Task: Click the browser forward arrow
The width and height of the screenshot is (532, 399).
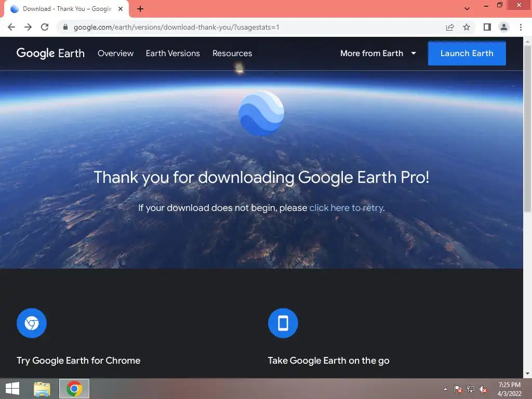Action: [x=28, y=27]
